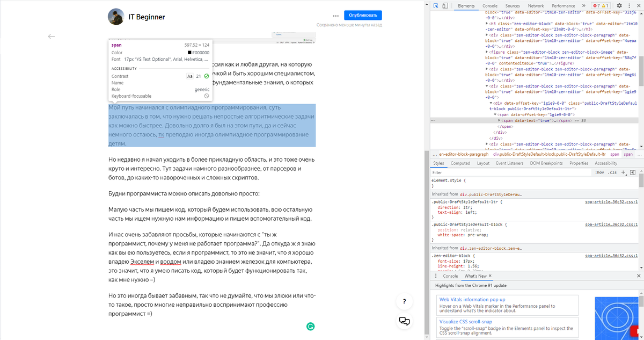Open the Visualize CSS scroll-snap link

[467, 322]
